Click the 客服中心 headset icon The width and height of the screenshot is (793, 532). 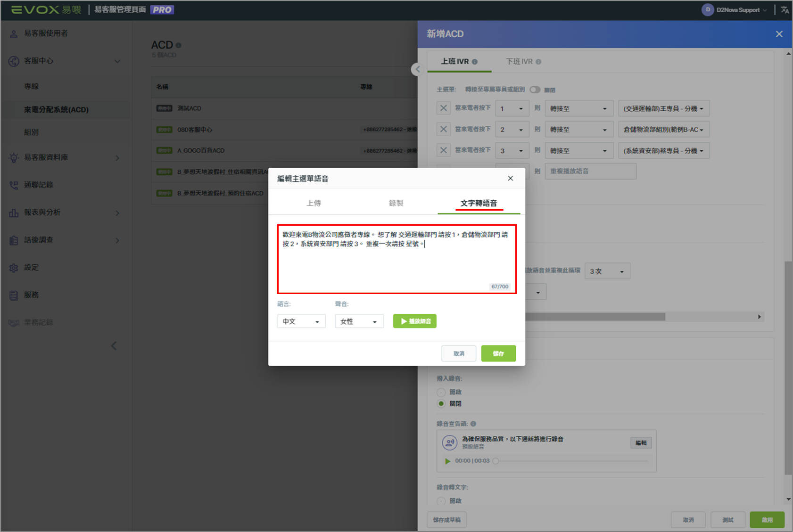[x=14, y=61]
